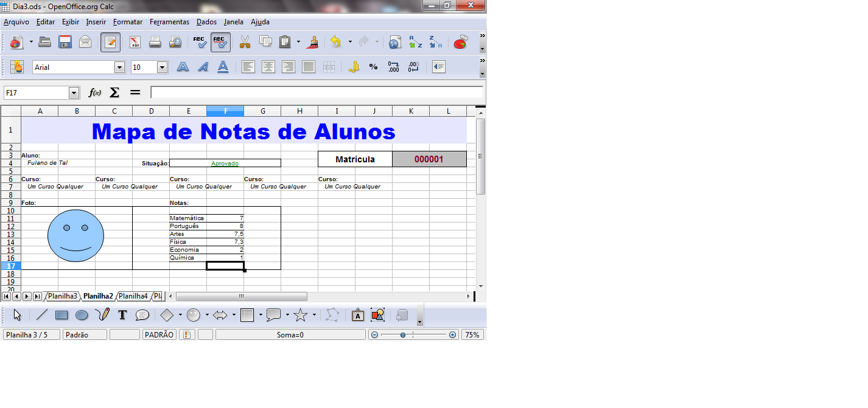Click the zoom slider handle
The height and width of the screenshot is (408, 868).
[403, 335]
